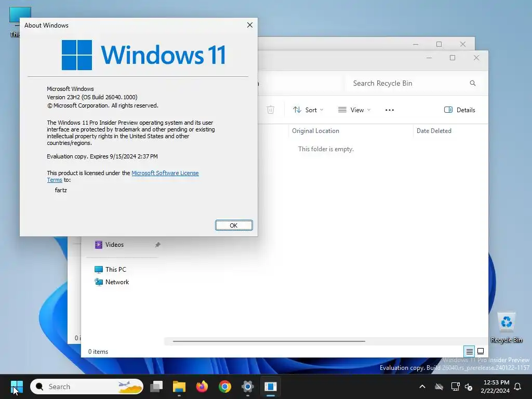Maximize the Recycle Bin window
This screenshot has width=532, height=399.
(453, 58)
